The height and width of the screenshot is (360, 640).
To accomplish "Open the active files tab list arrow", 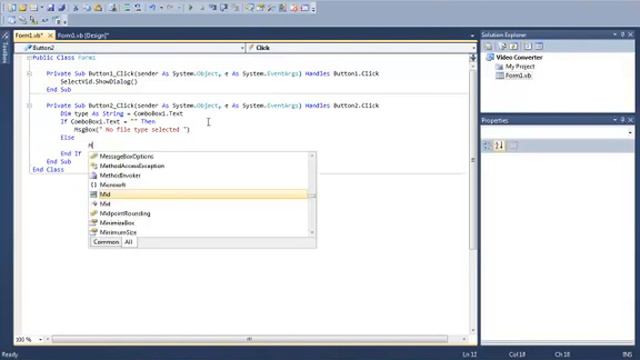I will [472, 36].
